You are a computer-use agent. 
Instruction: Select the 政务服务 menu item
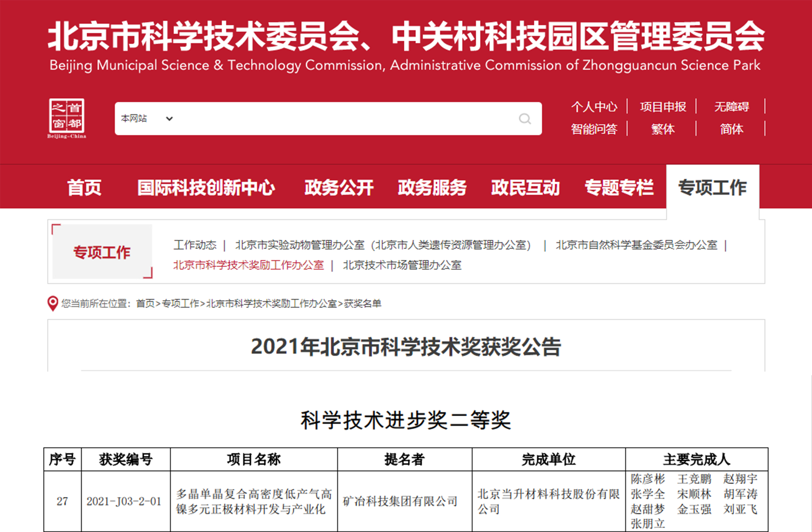[x=432, y=188]
